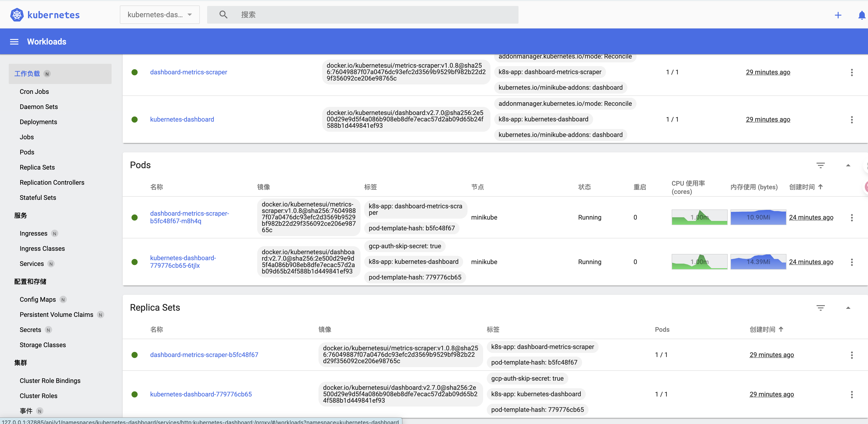Open the filter icon in Replica Sets panel
Screen dimensions: 868x424
click(x=821, y=307)
